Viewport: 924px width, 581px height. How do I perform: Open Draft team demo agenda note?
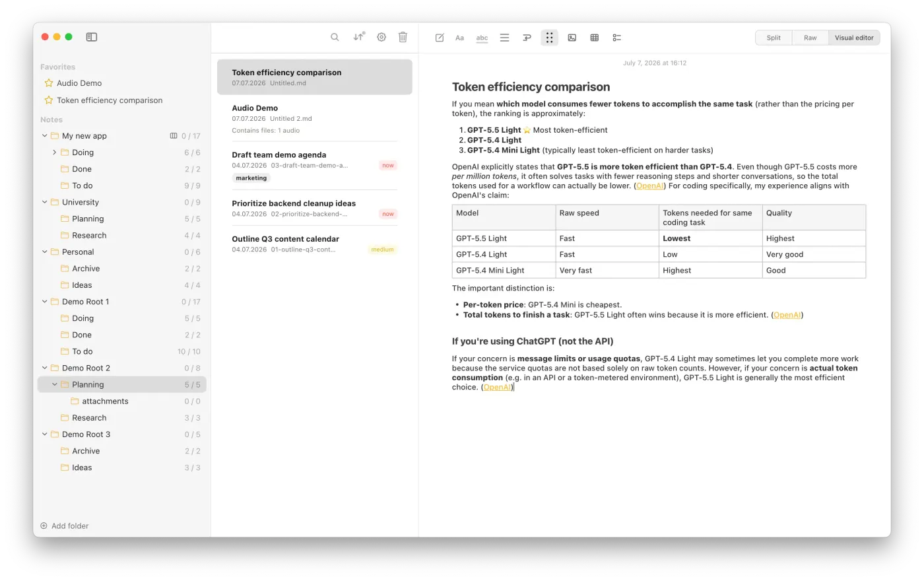[x=315, y=166]
